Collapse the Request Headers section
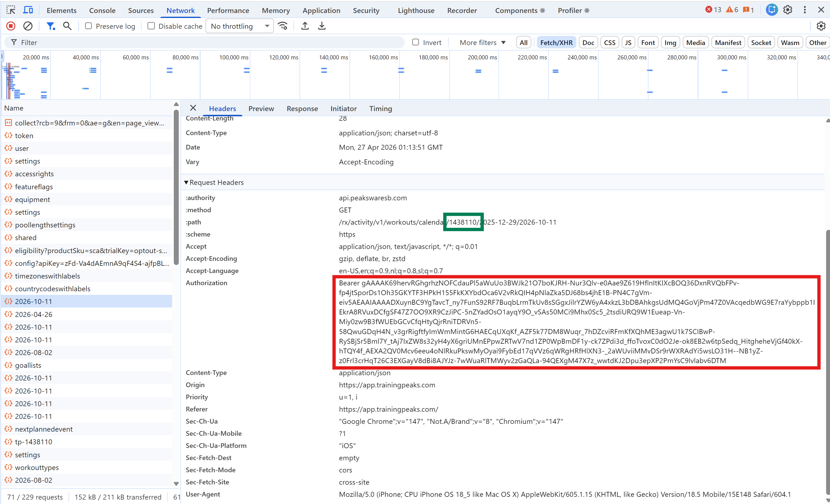The image size is (830, 504). [x=186, y=182]
